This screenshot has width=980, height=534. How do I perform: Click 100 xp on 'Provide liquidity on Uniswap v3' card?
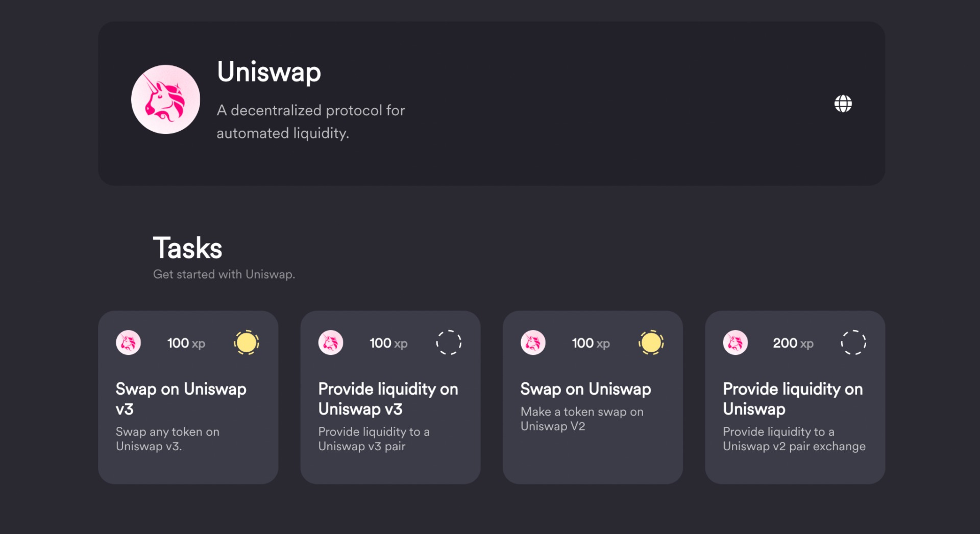388,343
